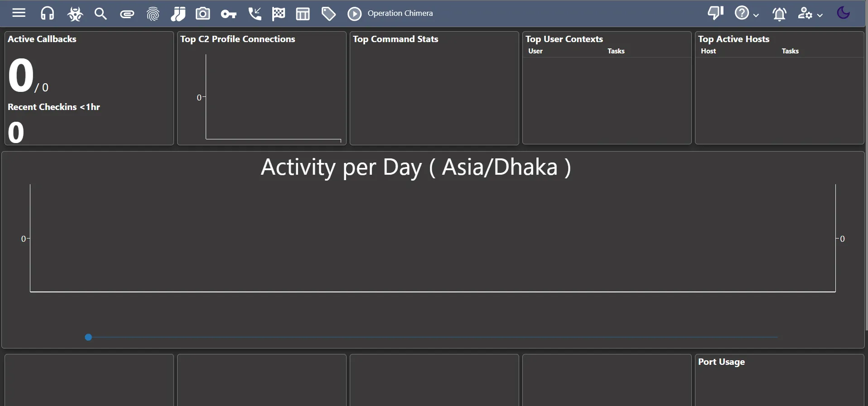Open Keylogs phone callback icon
This screenshot has height=406, width=868.
tap(255, 14)
